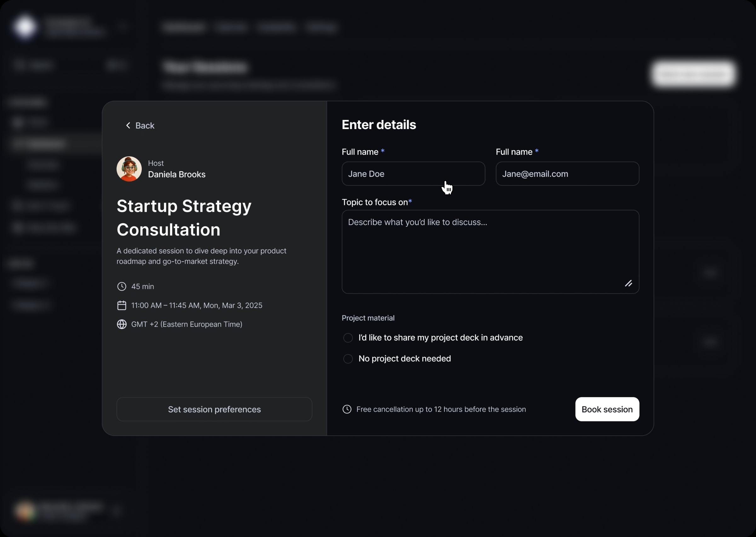Viewport: 756px width, 537px height.
Task: Click blurred circular logo at top-left
Action: [x=25, y=26]
